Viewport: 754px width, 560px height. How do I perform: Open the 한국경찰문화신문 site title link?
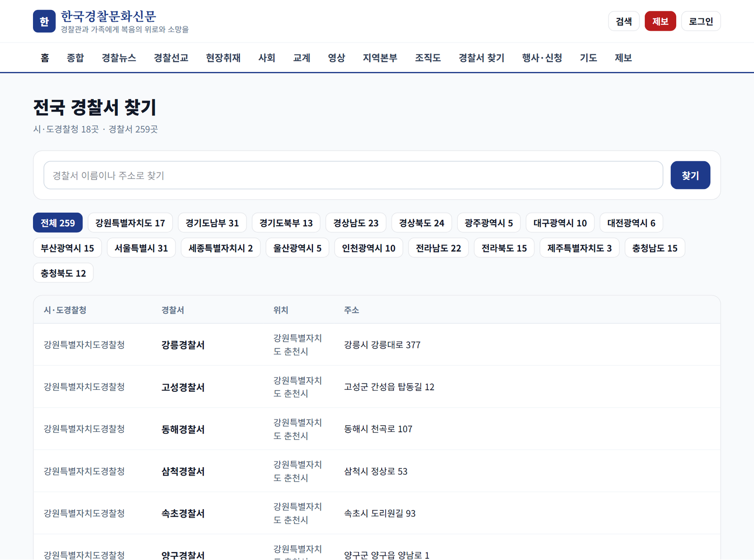point(108,16)
